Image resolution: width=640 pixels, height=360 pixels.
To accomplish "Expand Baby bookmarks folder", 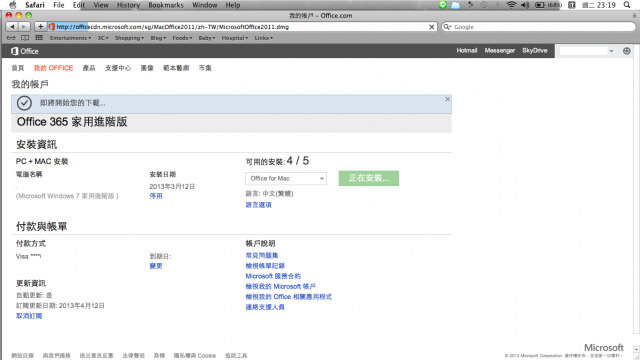I will (207, 38).
